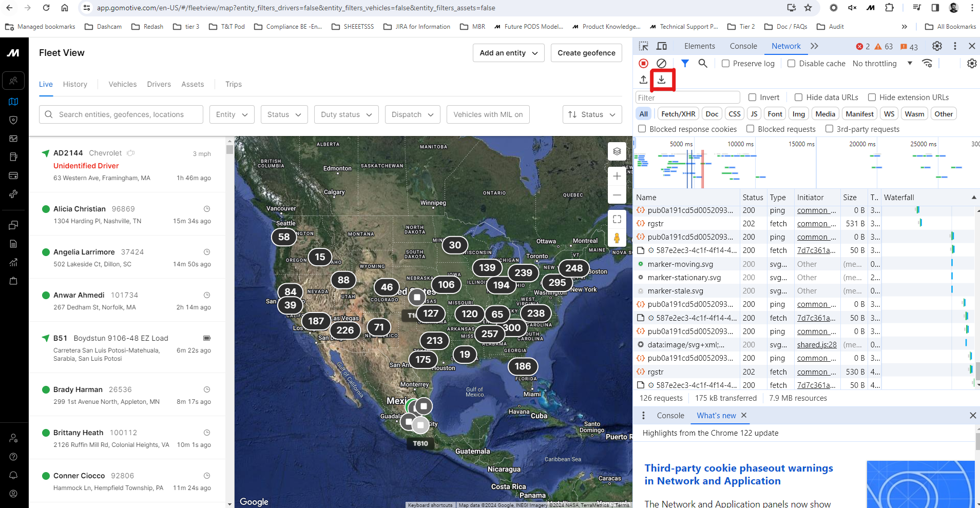
Task: Open the map layers icon
Action: pos(617,151)
